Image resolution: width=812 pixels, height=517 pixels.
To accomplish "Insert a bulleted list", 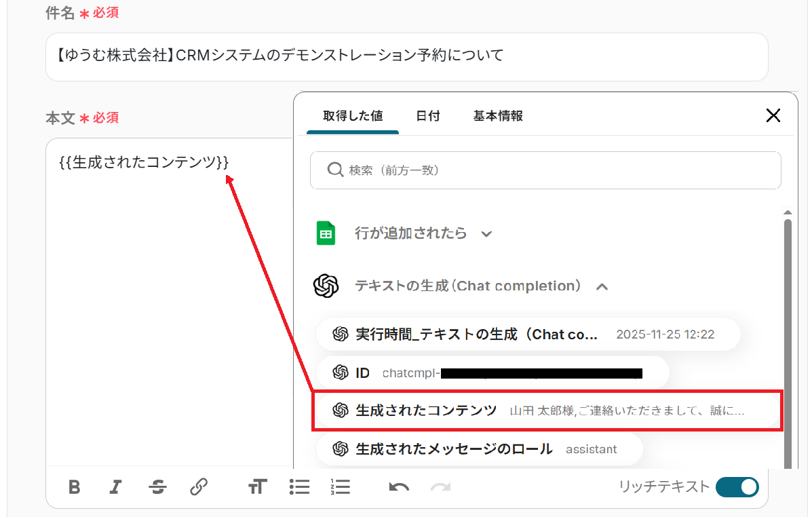I will 299,487.
